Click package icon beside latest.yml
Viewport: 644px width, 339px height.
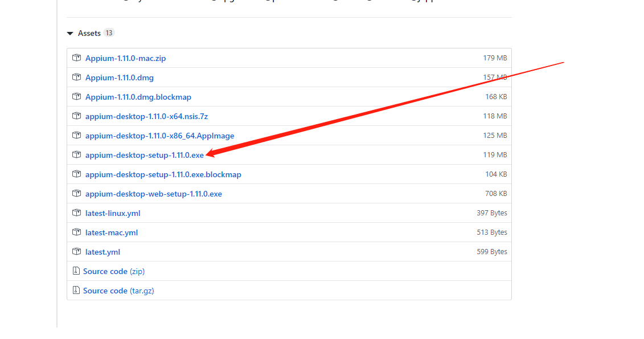pos(76,251)
